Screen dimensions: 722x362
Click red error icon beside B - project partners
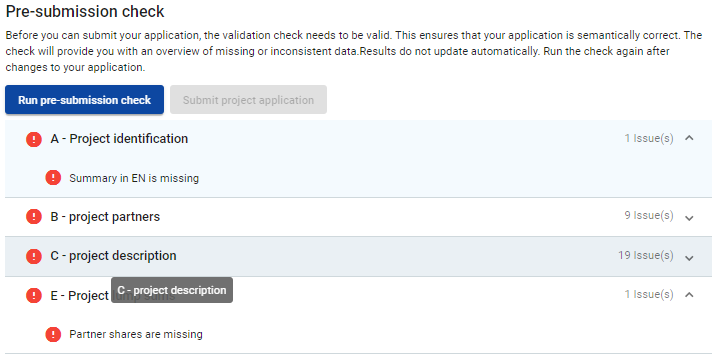(x=34, y=216)
